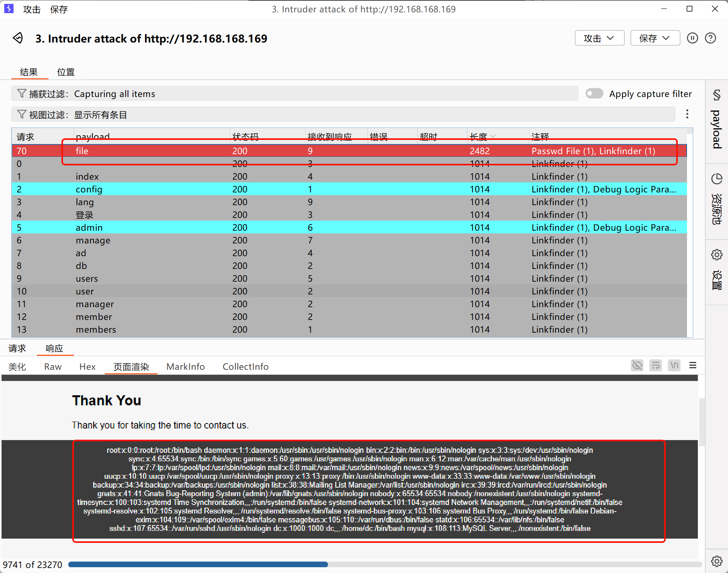728x573 pixels.
Task: Click the attack progress bar
Action: click(x=385, y=564)
